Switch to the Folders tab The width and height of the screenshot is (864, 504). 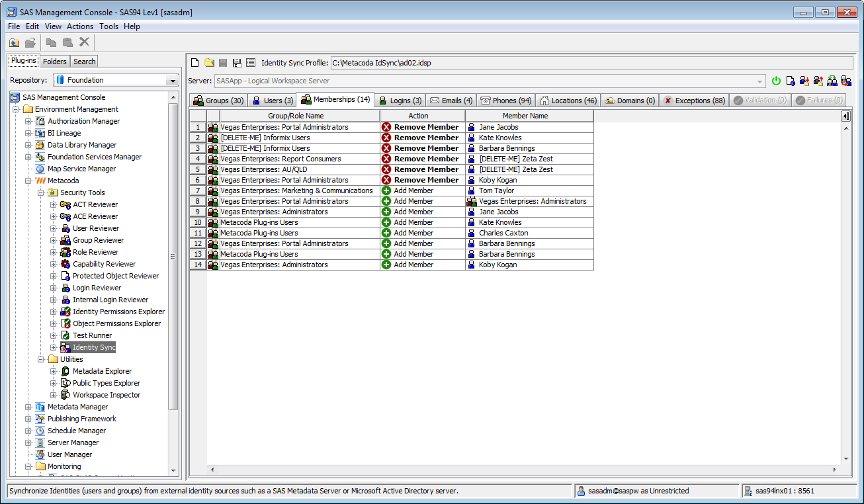click(55, 62)
